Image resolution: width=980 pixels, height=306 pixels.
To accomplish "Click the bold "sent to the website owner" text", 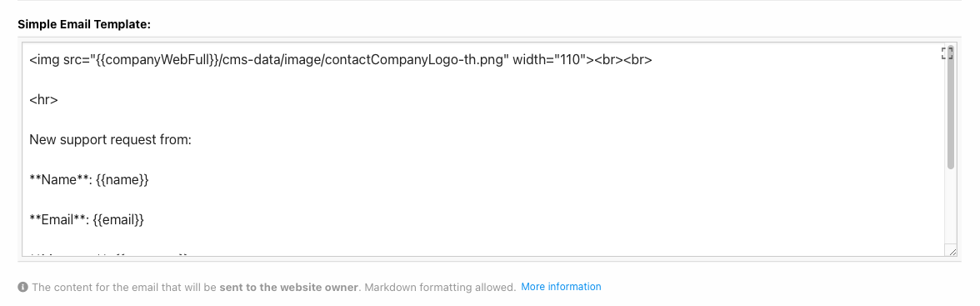I will [289, 287].
